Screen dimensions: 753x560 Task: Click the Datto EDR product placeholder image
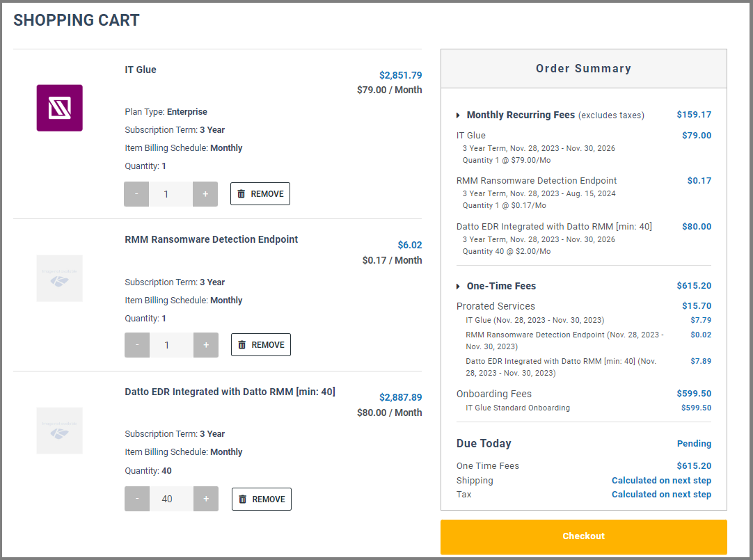click(x=59, y=431)
